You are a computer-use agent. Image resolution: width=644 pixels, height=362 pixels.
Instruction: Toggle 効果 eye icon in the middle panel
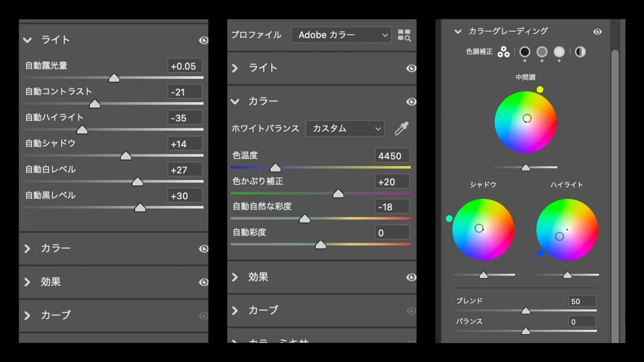click(411, 277)
